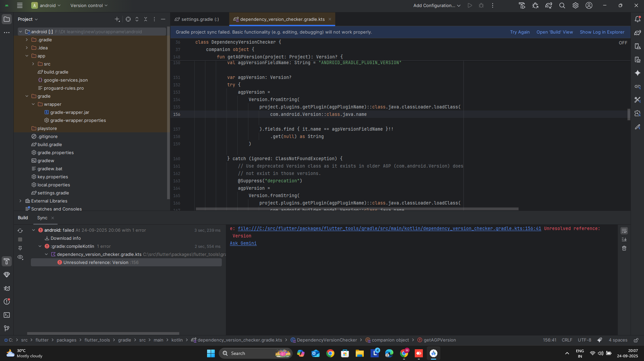Open the Notifications bell panel
Screen dimensions: 644x361
coord(637,19)
